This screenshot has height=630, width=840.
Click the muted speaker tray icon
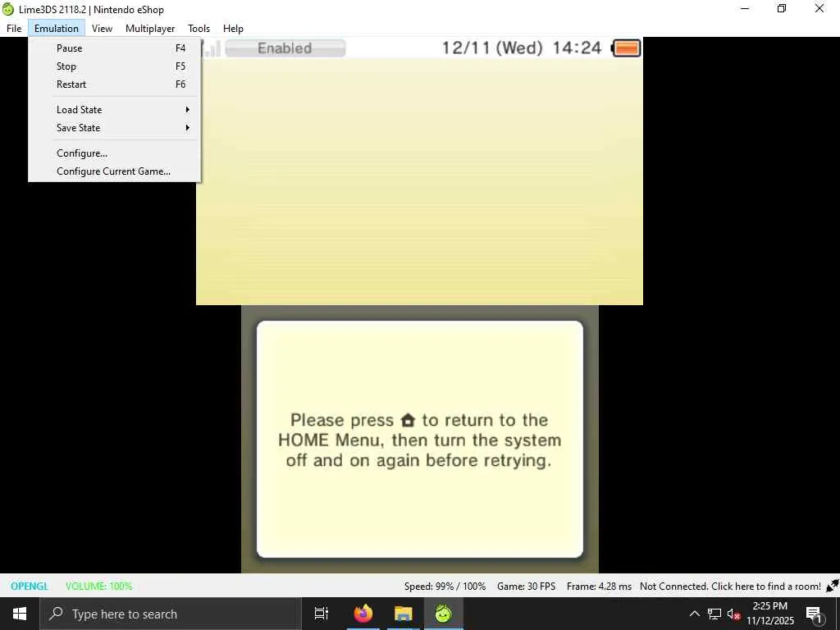733,614
